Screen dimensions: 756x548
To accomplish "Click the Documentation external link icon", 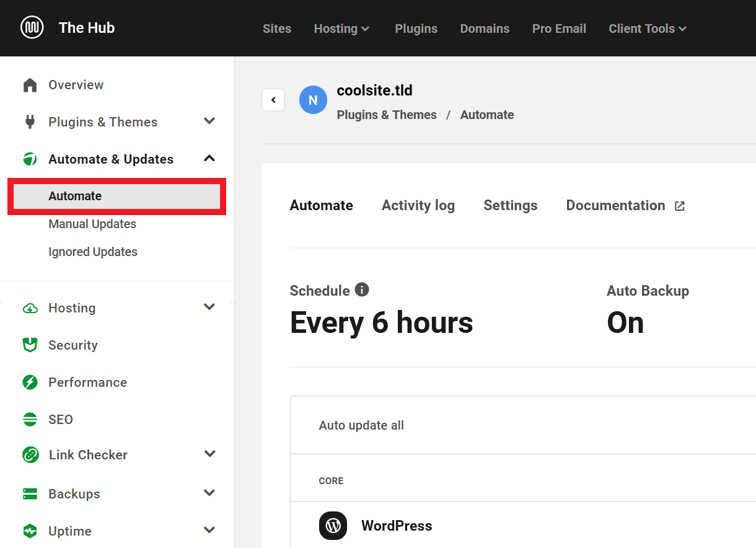I will tap(680, 206).
